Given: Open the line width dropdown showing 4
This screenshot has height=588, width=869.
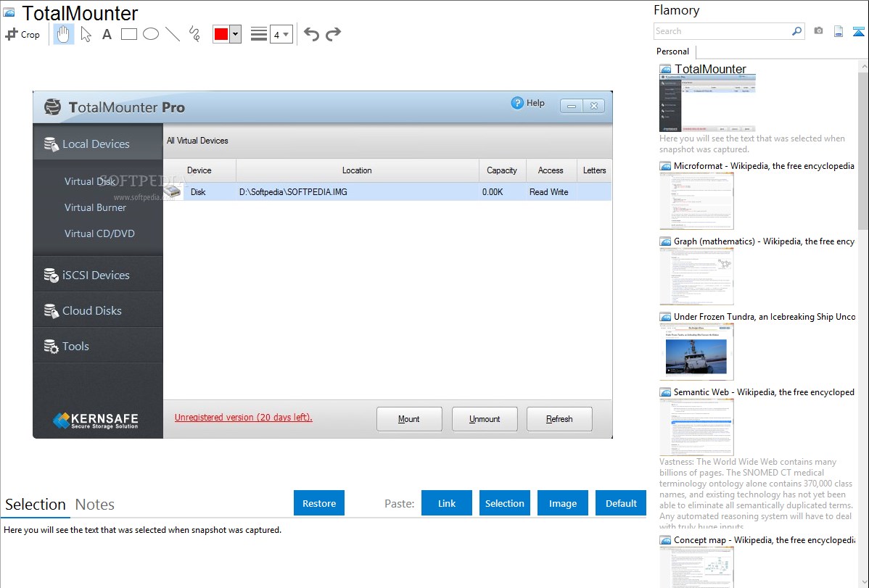Looking at the screenshot, I should click(281, 34).
